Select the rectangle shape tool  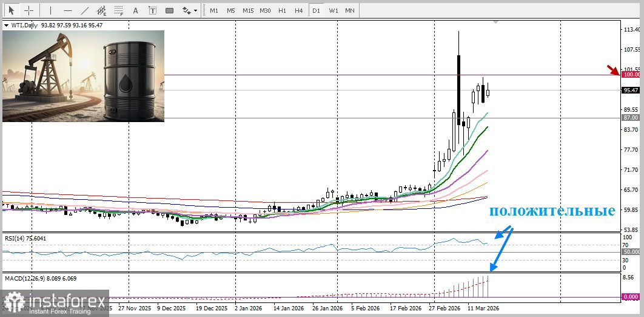coord(169,10)
